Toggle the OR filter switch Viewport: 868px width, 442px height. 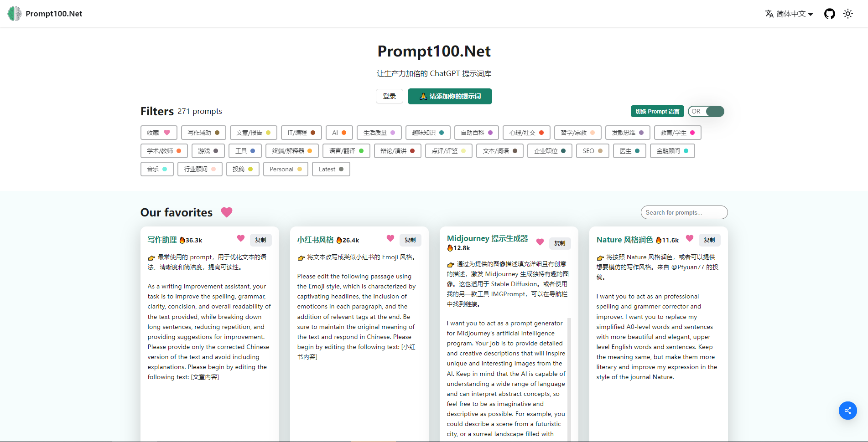[x=706, y=111]
